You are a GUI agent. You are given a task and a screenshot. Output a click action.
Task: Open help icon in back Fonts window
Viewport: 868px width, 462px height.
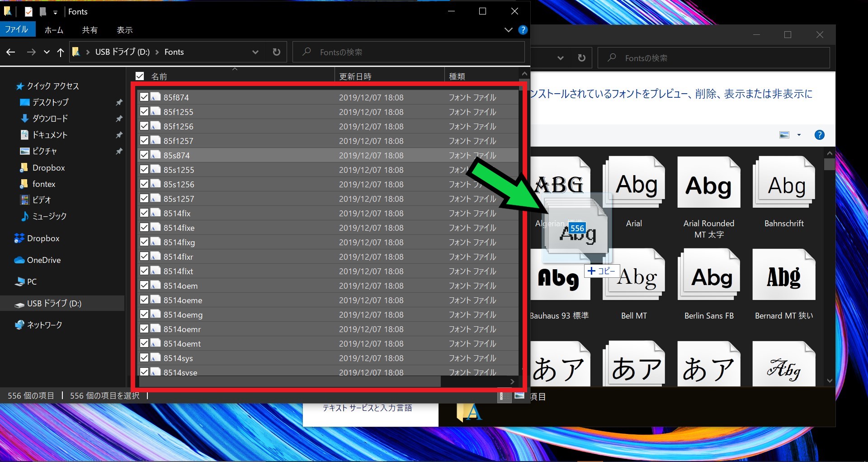coord(819,135)
